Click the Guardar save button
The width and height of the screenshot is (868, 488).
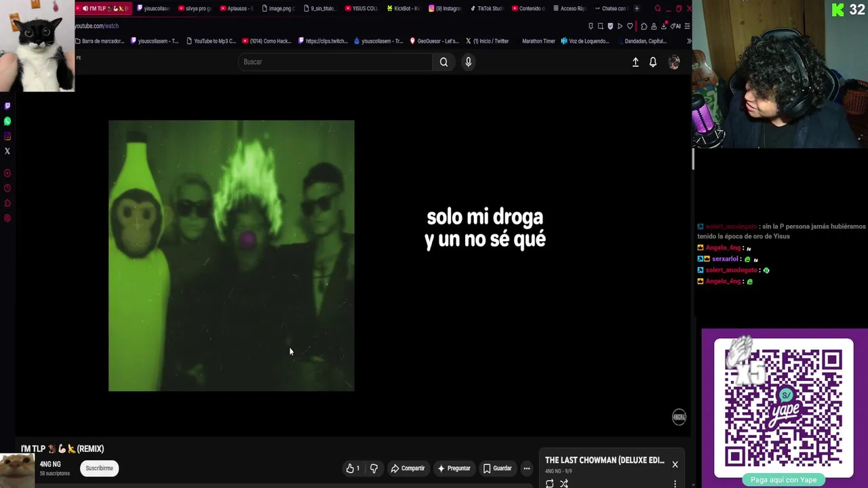[497, 468]
